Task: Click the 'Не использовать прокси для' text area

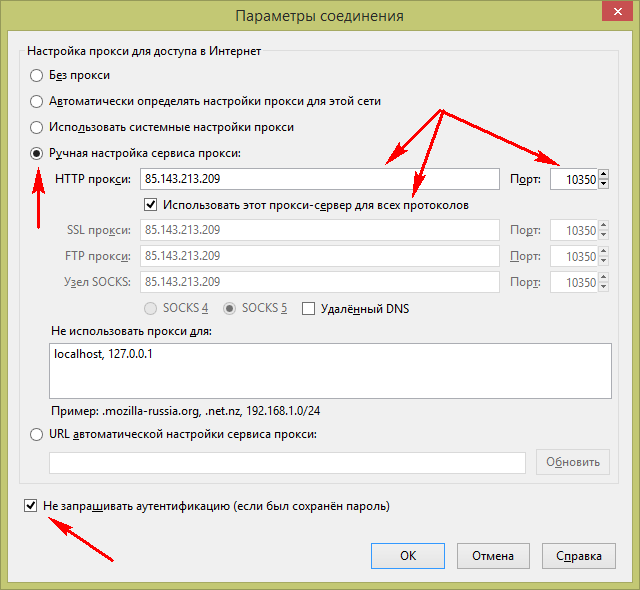Action: [330, 371]
